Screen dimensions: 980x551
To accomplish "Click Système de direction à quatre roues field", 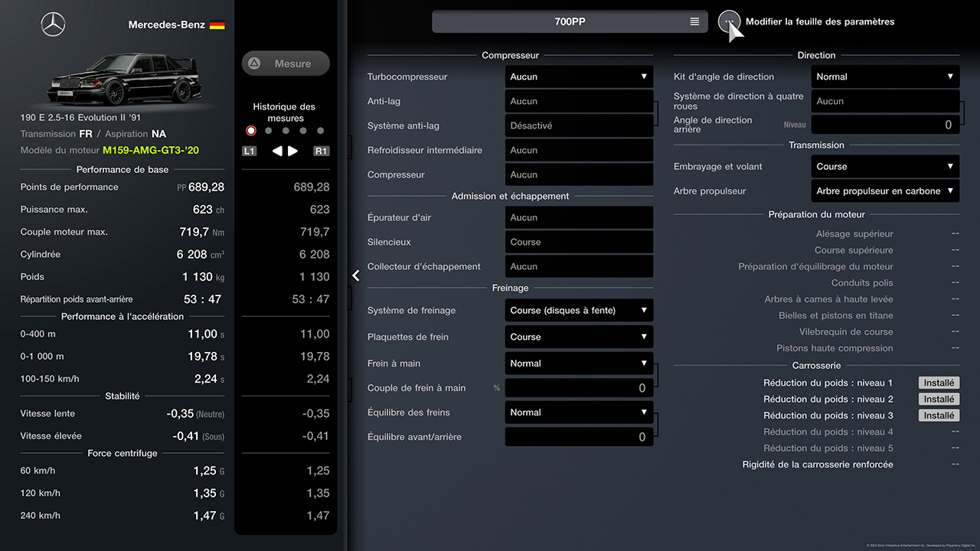I will coord(886,101).
